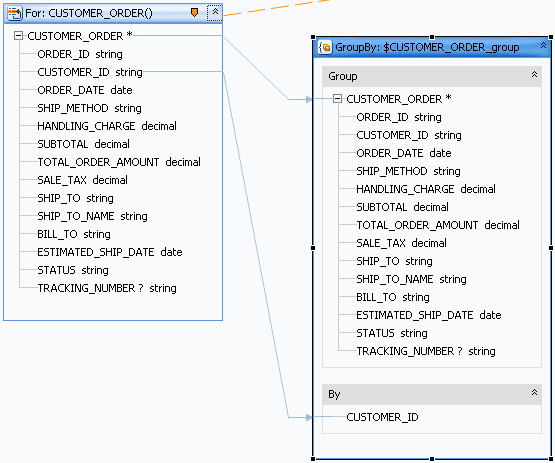Select CUSTOMER_ID string in the Group section

point(409,135)
